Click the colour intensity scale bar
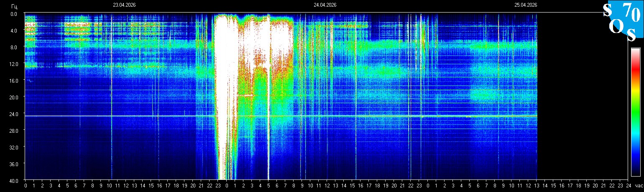This screenshot has height=192, width=644. tap(635, 112)
